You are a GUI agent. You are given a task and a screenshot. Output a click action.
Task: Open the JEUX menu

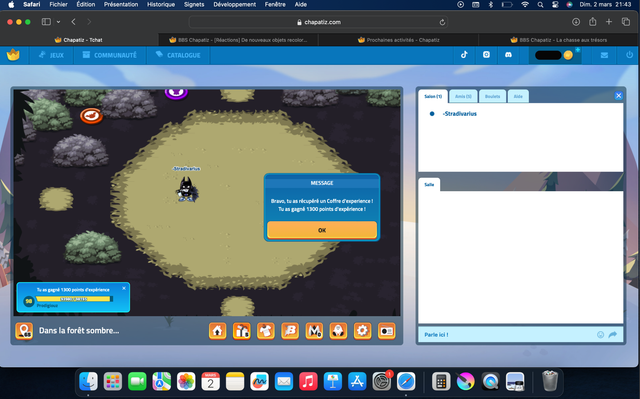pyautogui.click(x=51, y=55)
